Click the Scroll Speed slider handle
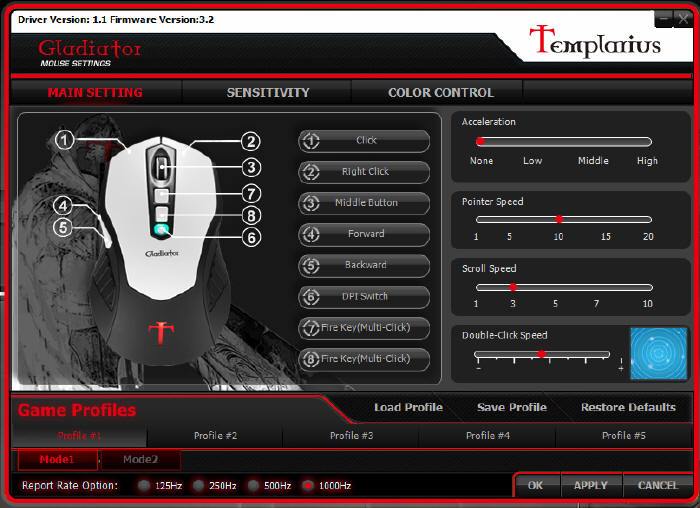 tap(513, 287)
